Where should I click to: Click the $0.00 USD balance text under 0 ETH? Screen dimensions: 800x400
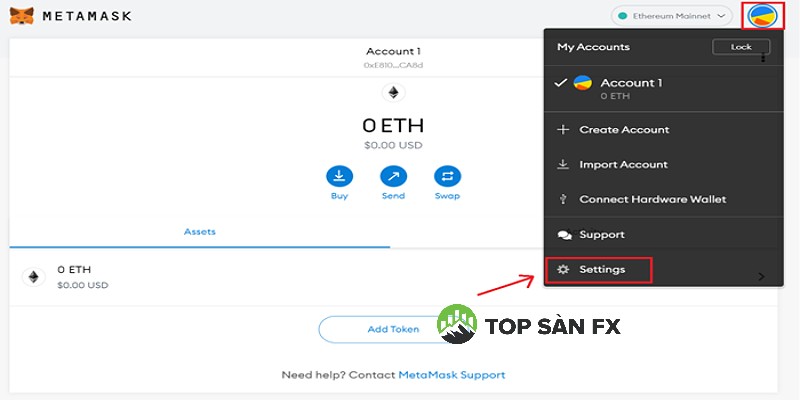393,145
